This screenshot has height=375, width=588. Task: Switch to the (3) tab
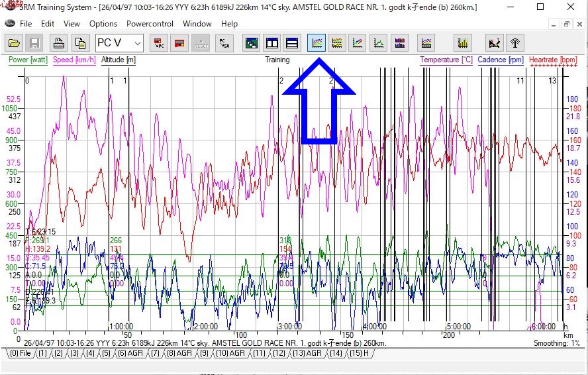74,353
